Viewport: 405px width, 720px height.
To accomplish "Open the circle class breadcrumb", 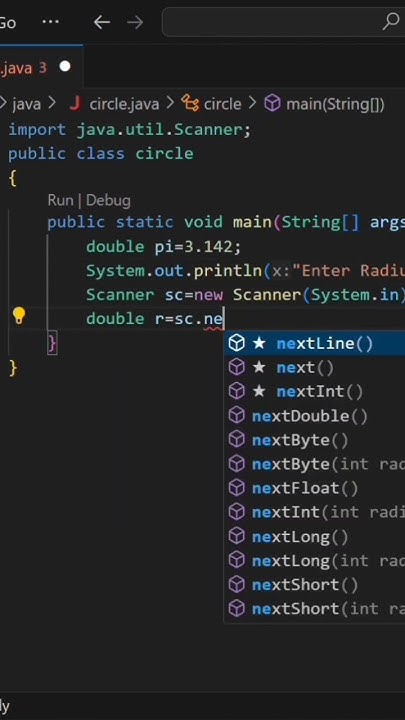I will 222,104.
